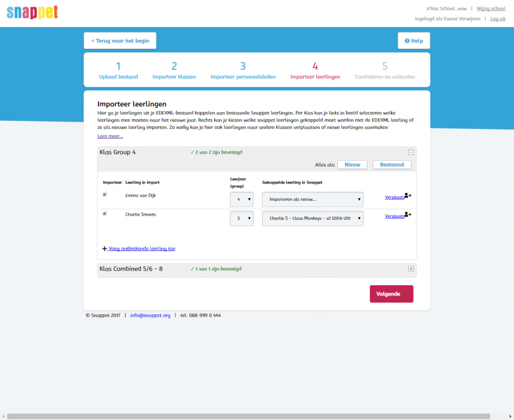
Task: Click the 'Lees meer...' link
Action: tap(110, 136)
